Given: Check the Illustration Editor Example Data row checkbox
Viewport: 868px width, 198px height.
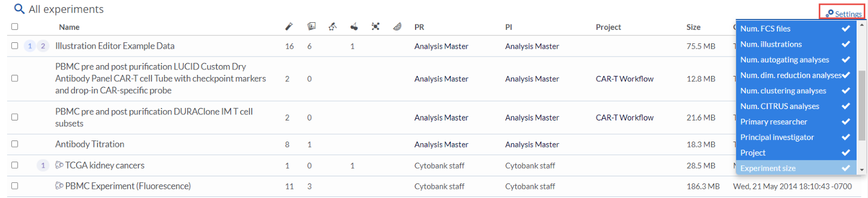Looking at the screenshot, I should 15,46.
